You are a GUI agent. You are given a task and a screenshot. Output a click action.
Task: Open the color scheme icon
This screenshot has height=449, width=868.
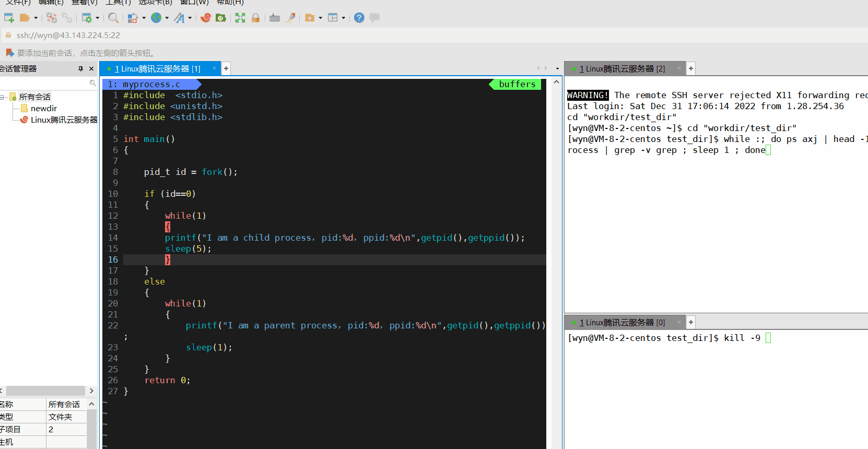133,18
